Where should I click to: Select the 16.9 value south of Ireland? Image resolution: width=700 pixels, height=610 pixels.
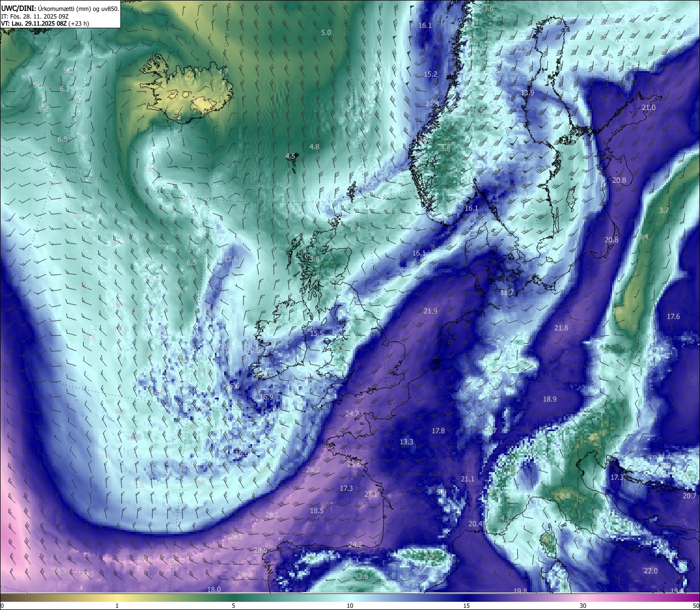(266, 397)
